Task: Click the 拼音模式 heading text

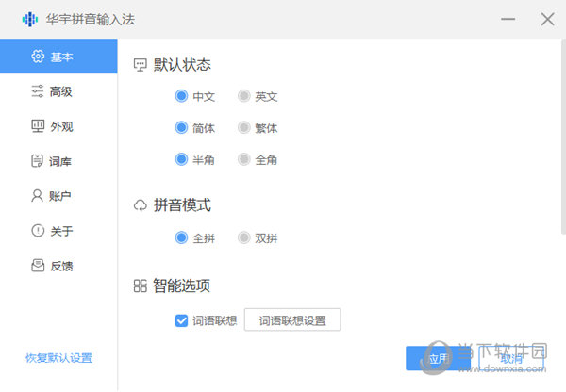Action: pos(182,205)
